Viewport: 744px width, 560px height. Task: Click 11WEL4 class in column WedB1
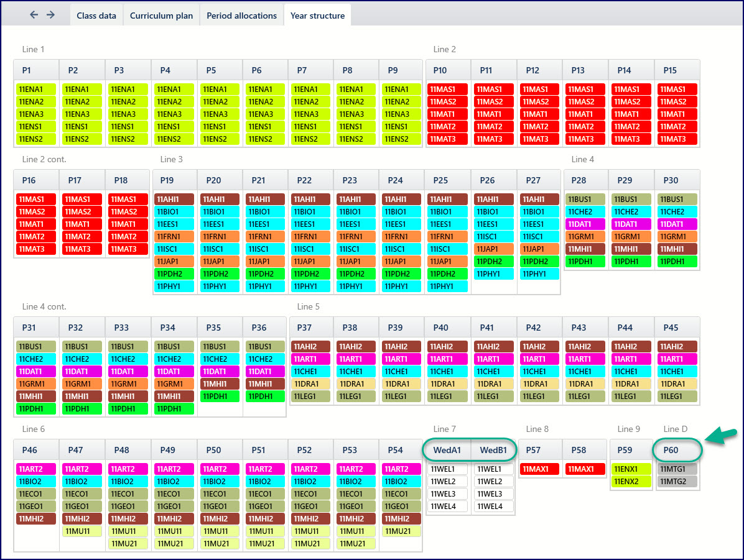(x=494, y=507)
